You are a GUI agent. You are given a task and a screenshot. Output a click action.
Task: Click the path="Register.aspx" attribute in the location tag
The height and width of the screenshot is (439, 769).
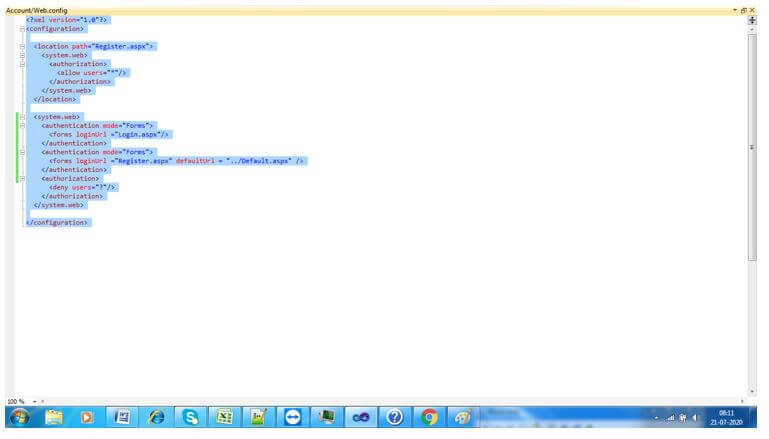[111, 47]
